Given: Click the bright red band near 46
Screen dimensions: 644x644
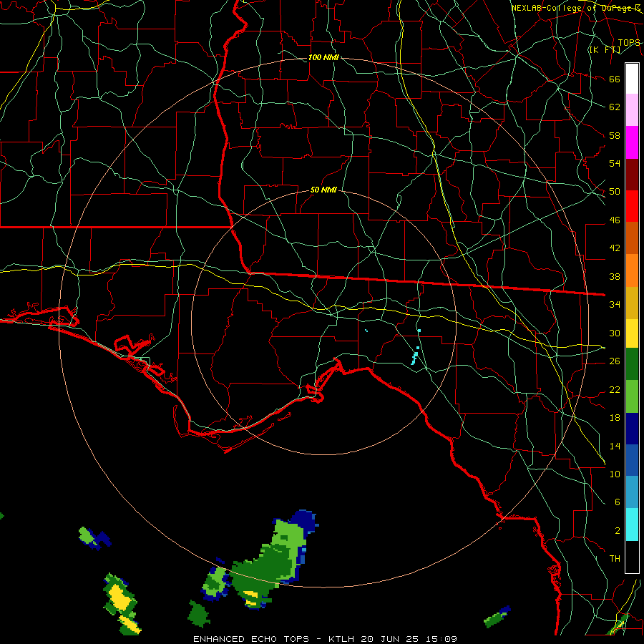Looking at the screenshot, I should coord(632,206).
